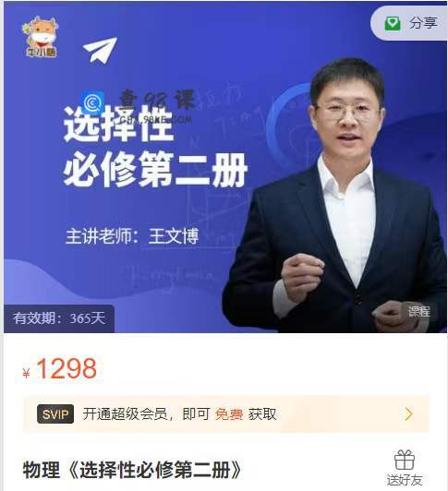Tap the 分享 share button
Image resolution: width=448 pixels, height=491 pixels.
(409, 23)
